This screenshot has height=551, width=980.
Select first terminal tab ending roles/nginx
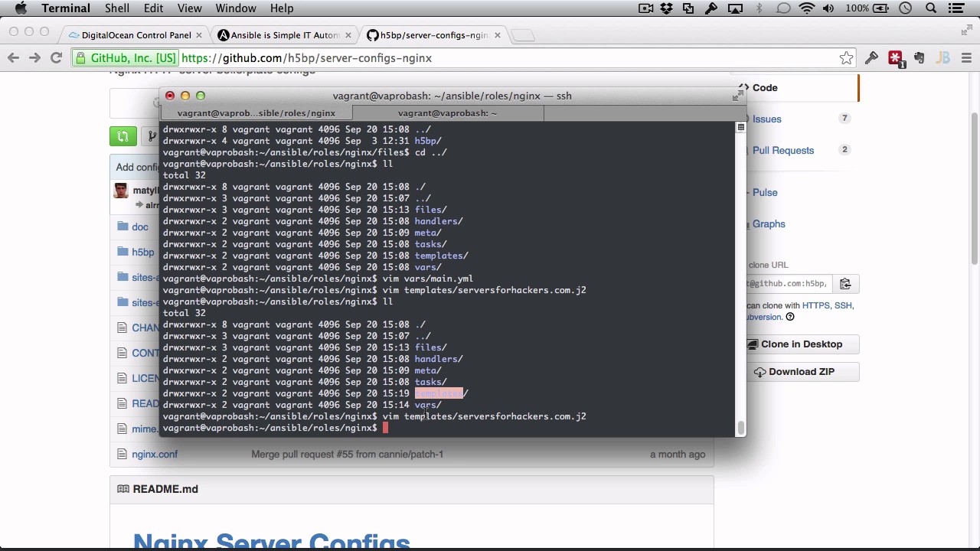pos(256,113)
